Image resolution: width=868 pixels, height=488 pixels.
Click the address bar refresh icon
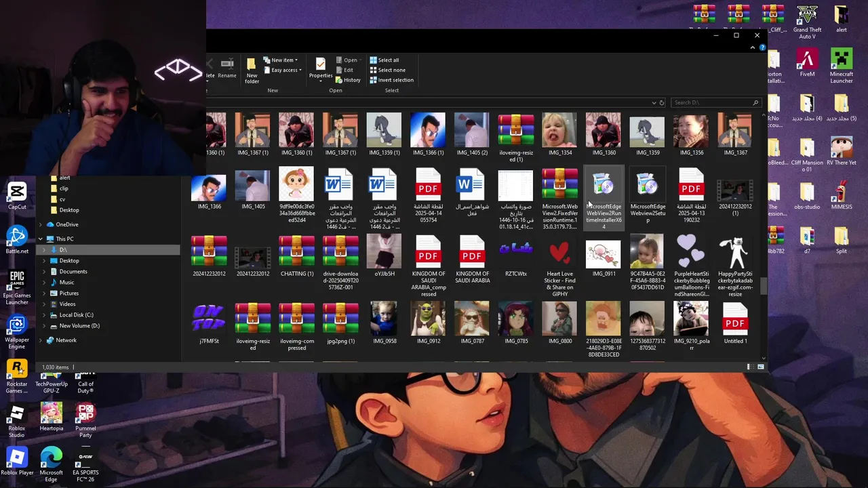click(x=662, y=103)
